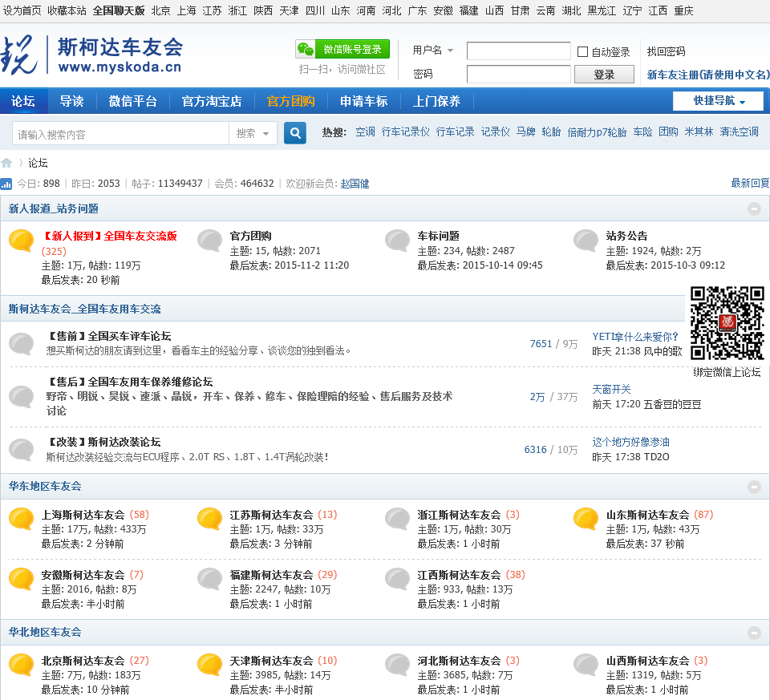Click 设为首页 in the top bar
Image resolution: width=770 pixels, height=700 pixels.
(x=22, y=10)
